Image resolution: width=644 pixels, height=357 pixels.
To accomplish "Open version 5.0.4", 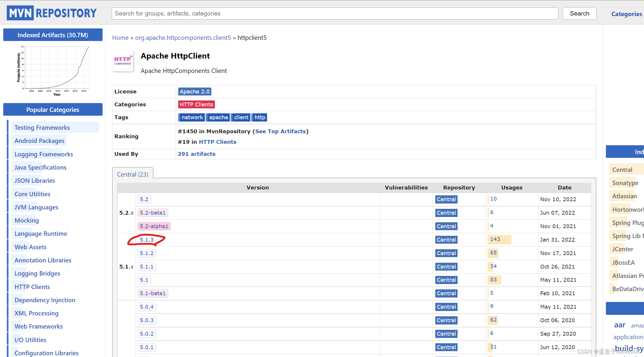I will [147, 307].
